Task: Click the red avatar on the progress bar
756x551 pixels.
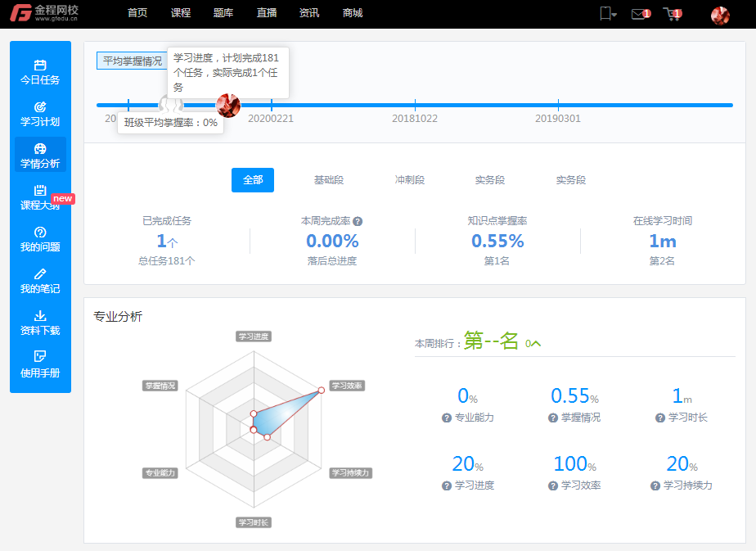Action: [227, 105]
